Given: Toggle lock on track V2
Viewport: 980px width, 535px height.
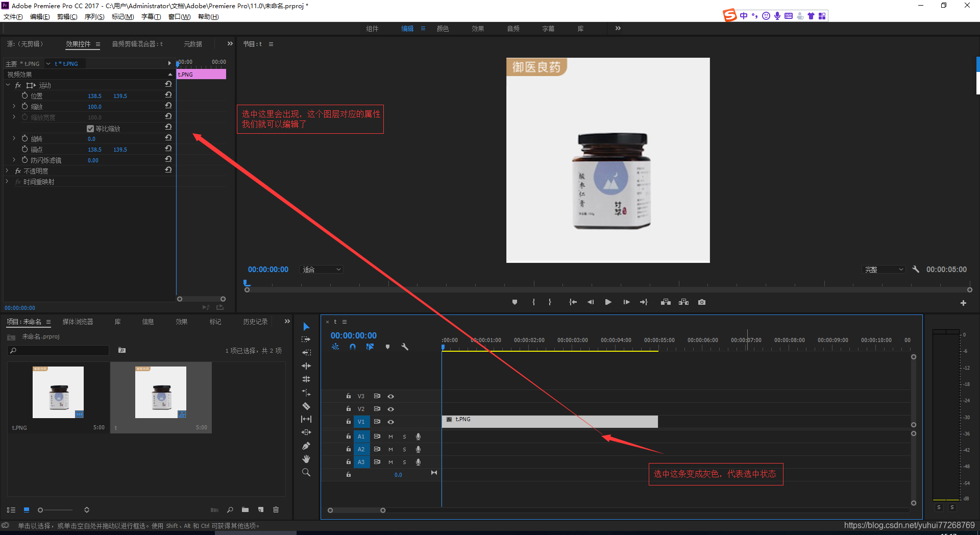Looking at the screenshot, I should coord(349,409).
